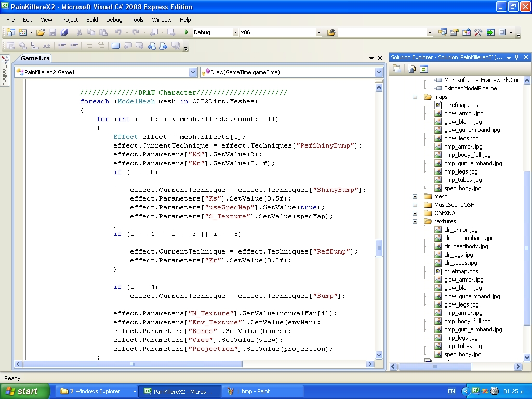
Task: Click the Copy icon in toolbar
Action: coord(91,32)
